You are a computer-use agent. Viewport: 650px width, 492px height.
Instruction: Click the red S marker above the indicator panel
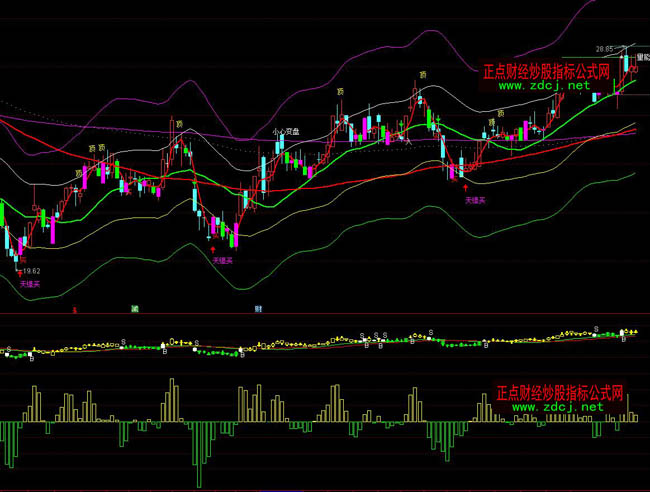tap(76, 311)
